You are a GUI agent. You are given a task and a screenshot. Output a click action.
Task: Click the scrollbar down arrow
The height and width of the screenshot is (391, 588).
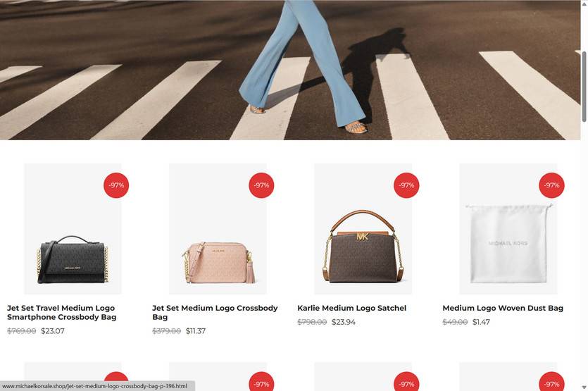point(584,387)
